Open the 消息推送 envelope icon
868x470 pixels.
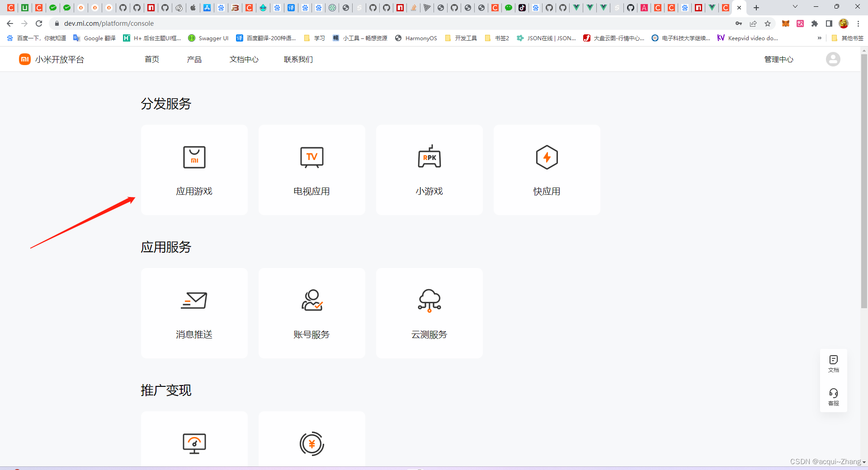(x=194, y=301)
